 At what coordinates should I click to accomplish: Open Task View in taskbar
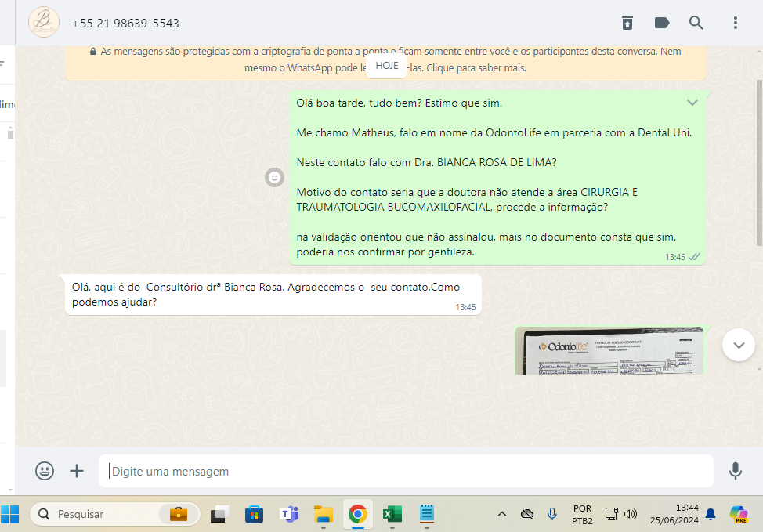pos(220,514)
